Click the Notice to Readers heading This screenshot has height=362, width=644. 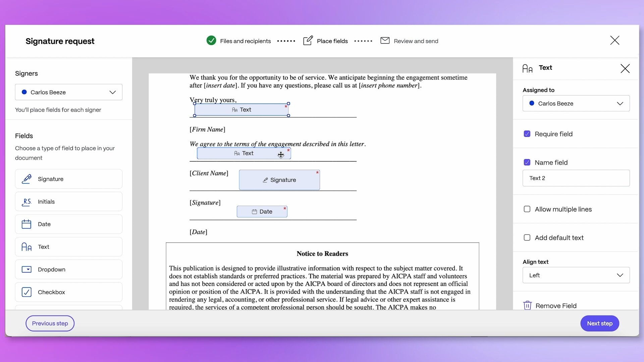[322, 254]
